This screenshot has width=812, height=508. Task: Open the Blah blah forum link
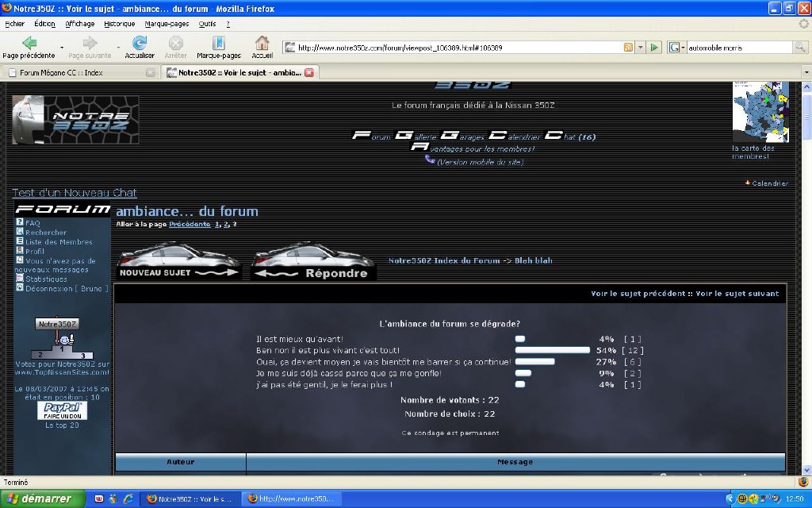pyautogui.click(x=534, y=260)
